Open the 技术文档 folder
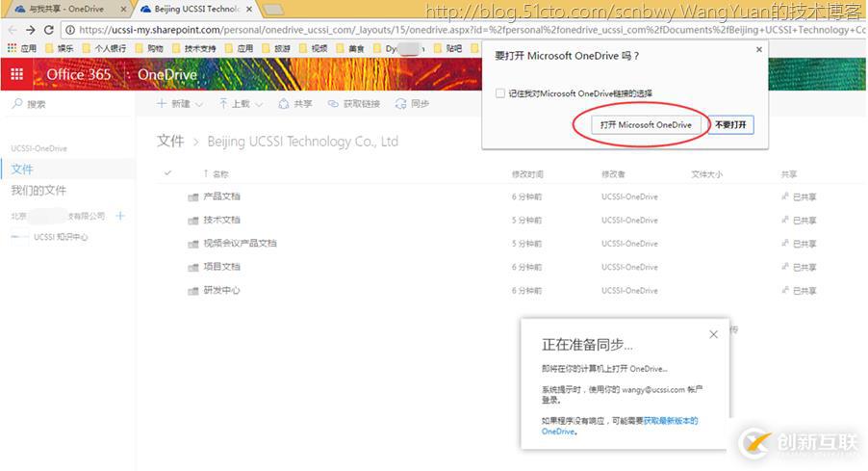Screen dimensions: 868x471 (x=221, y=220)
